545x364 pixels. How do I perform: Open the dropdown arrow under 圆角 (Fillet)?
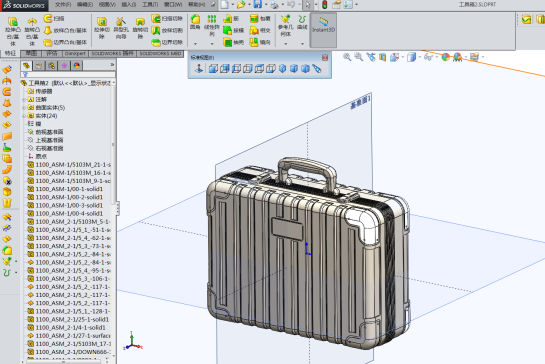coord(195,44)
